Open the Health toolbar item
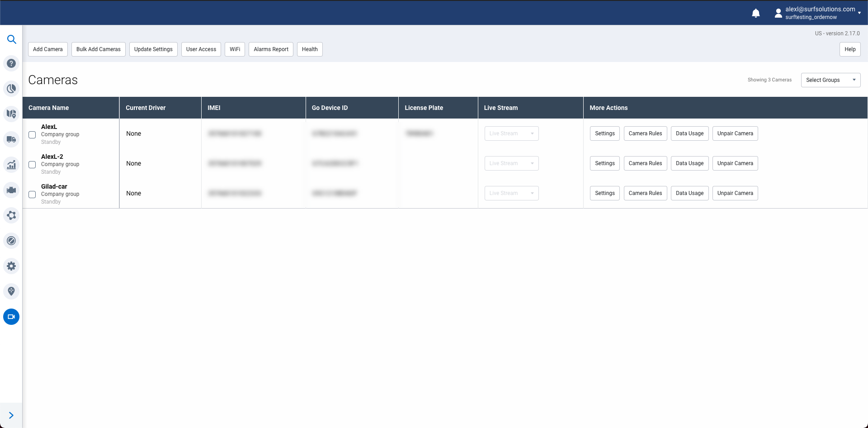 point(310,49)
